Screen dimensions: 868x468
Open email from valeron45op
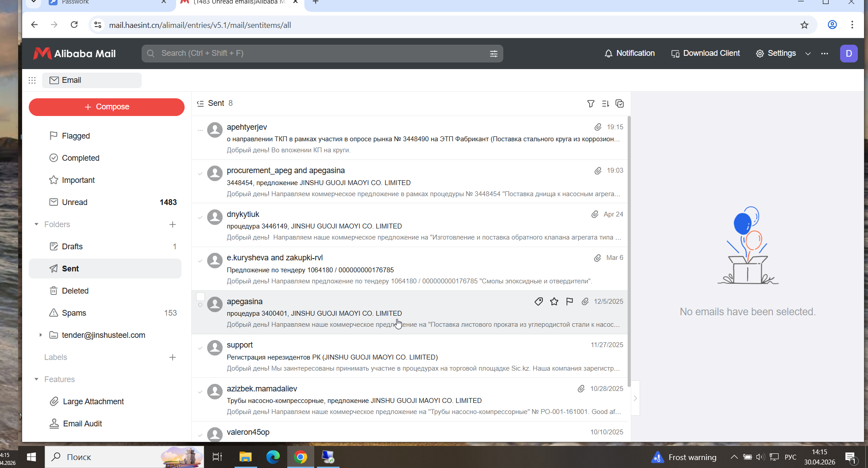[x=410, y=432]
